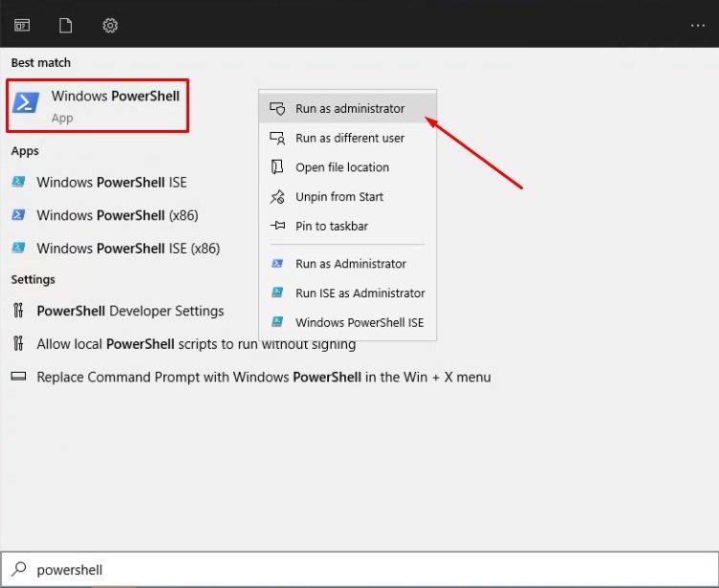Open Windows PowerShell (x86) result
Image resolution: width=719 pixels, height=588 pixels.
[118, 215]
